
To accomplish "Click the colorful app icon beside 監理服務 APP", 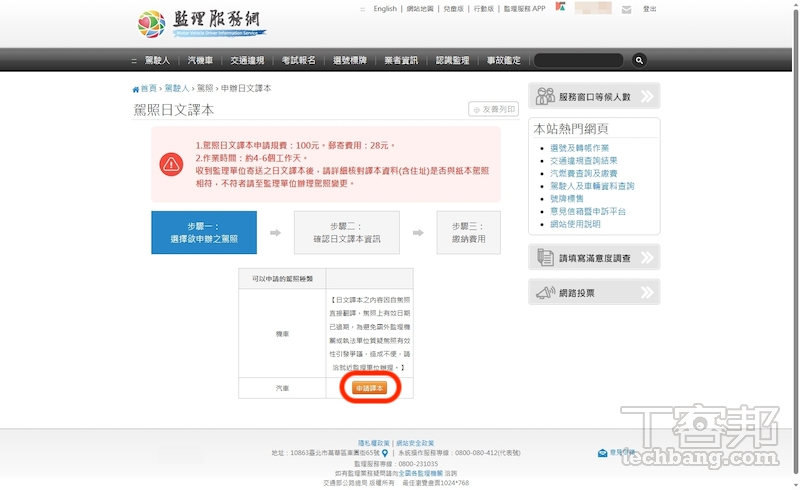I will pyautogui.click(x=561, y=7).
